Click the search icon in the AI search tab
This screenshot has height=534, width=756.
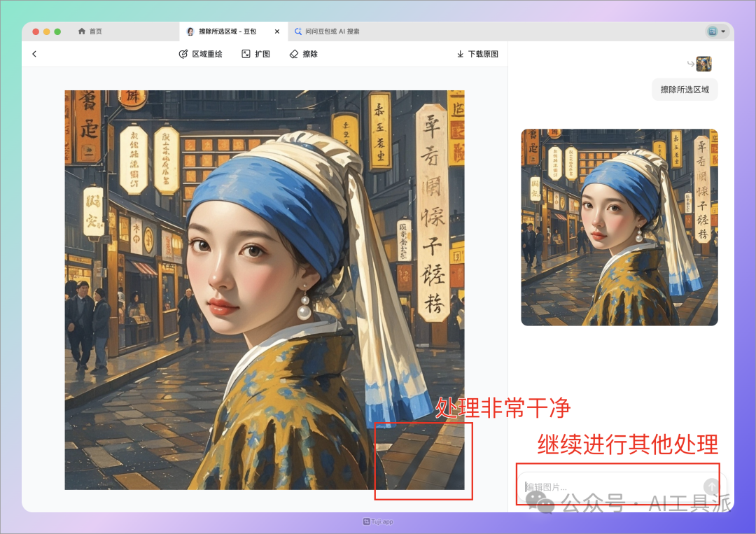point(298,31)
